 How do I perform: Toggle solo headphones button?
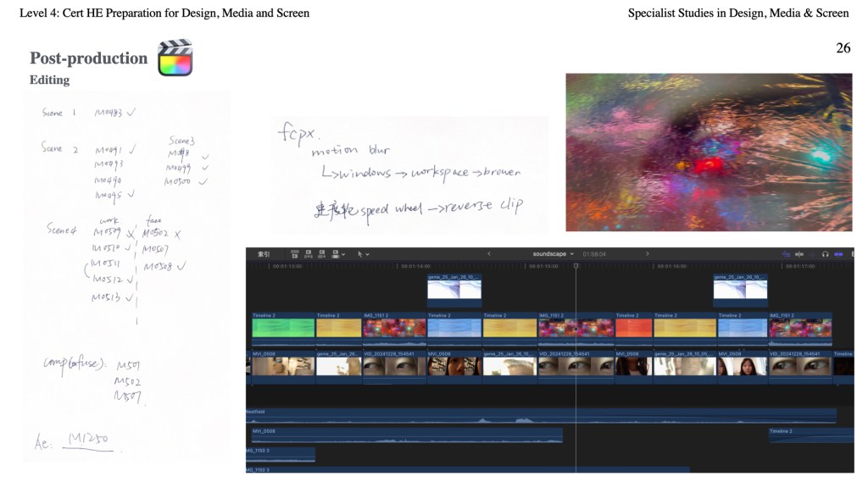(x=825, y=253)
